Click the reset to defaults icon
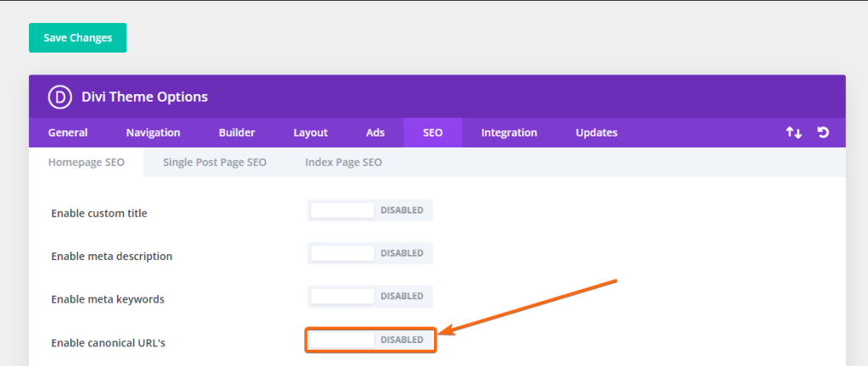Image resolution: width=868 pixels, height=366 pixels. pyautogui.click(x=823, y=133)
